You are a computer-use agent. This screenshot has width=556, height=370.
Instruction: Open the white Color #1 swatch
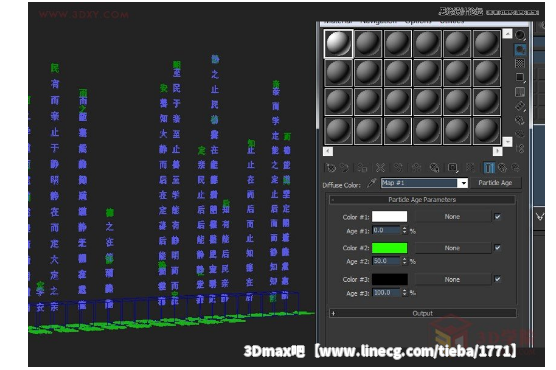[389, 217]
